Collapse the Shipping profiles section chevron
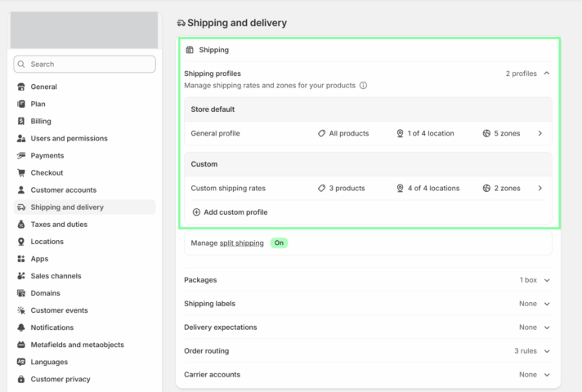This screenshot has width=582, height=392. (547, 73)
